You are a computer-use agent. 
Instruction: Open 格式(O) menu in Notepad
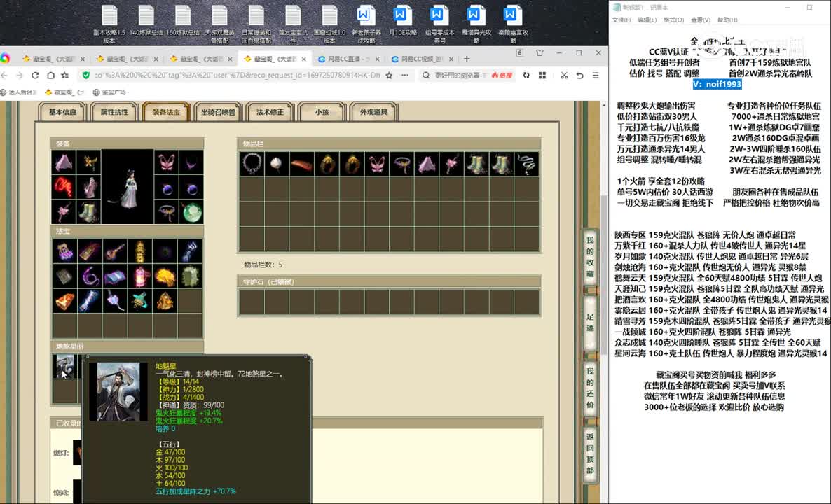pyautogui.click(x=673, y=20)
